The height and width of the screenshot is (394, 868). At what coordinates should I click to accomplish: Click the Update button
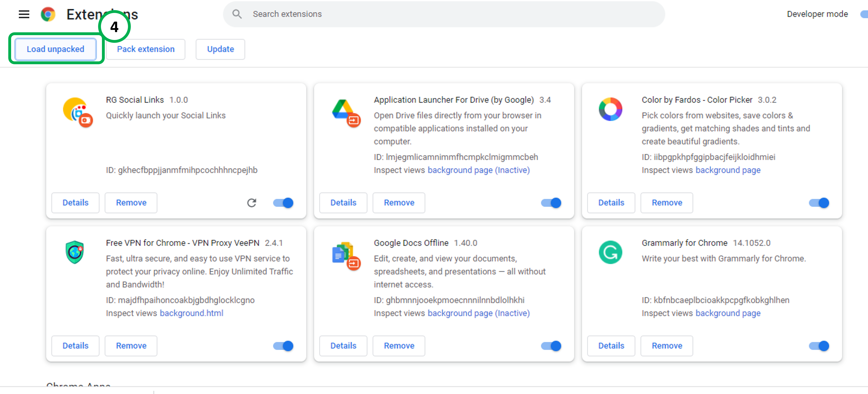click(x=220, y=49)
